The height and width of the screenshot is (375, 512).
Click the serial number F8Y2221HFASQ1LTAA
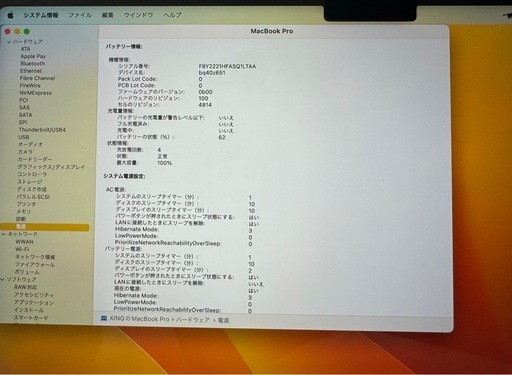pyautogui.click(x=227, y=66)
